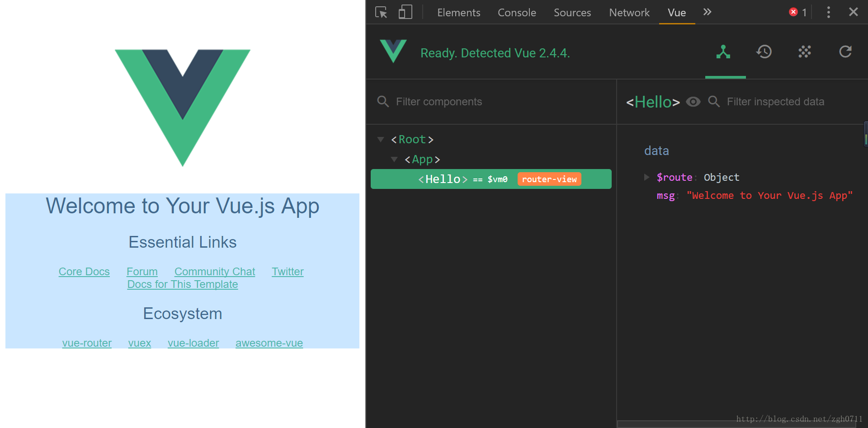Select the Hello component row
Screen dimensions: 868x428
pyautogui.click(x=491, y=179)
